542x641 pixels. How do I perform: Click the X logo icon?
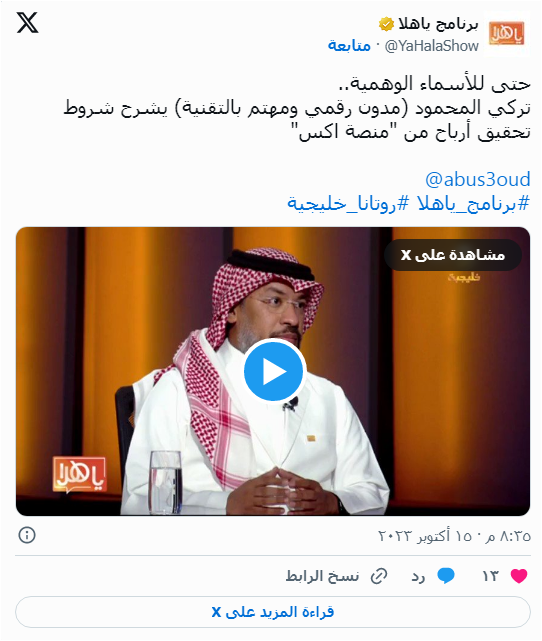click(27, 22)
